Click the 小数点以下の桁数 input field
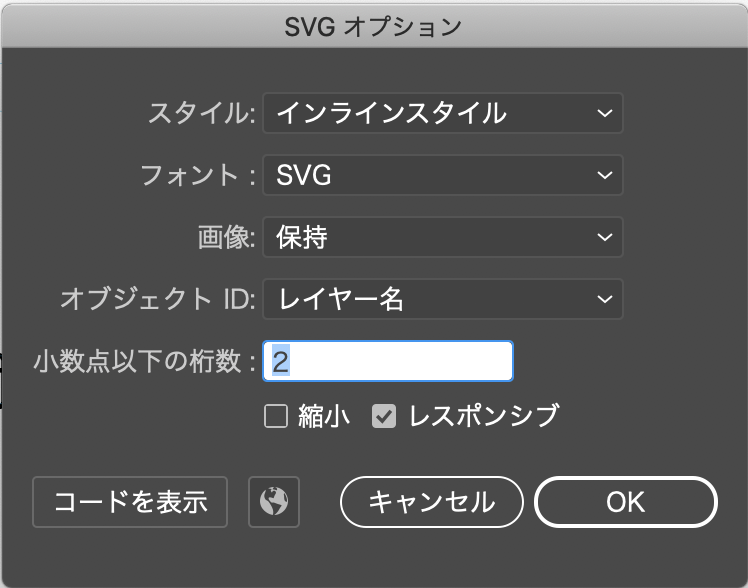This screenshot has width=748, height=588. pyautogui.click(x=388, y=362)
